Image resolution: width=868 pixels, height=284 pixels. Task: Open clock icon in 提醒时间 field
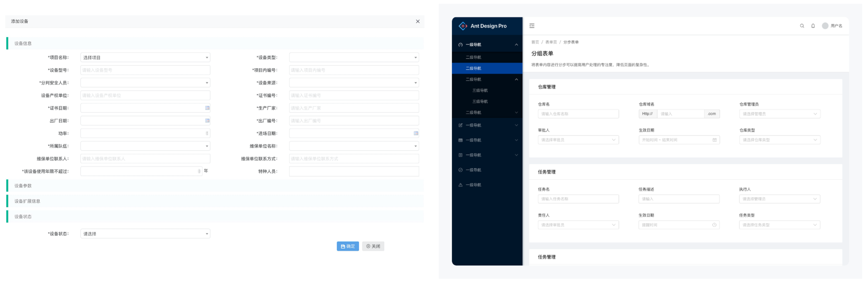(x=714, y=225)
